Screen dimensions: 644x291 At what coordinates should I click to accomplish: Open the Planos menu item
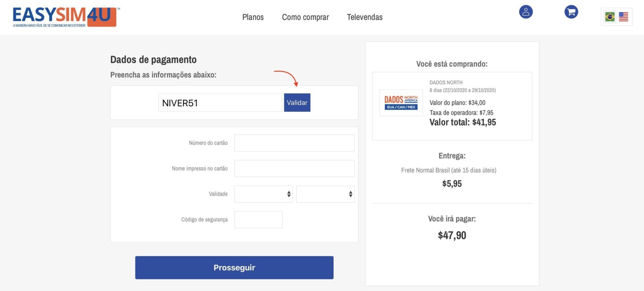[253, 17]
